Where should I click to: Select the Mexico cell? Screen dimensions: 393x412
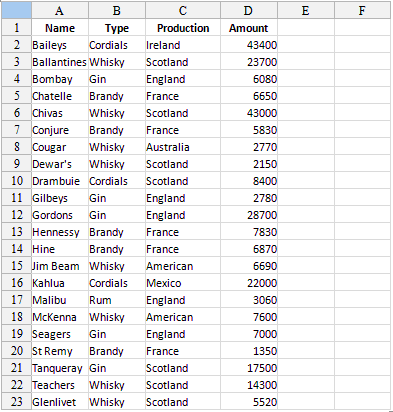pyautogui.click(x=183, y=283)
